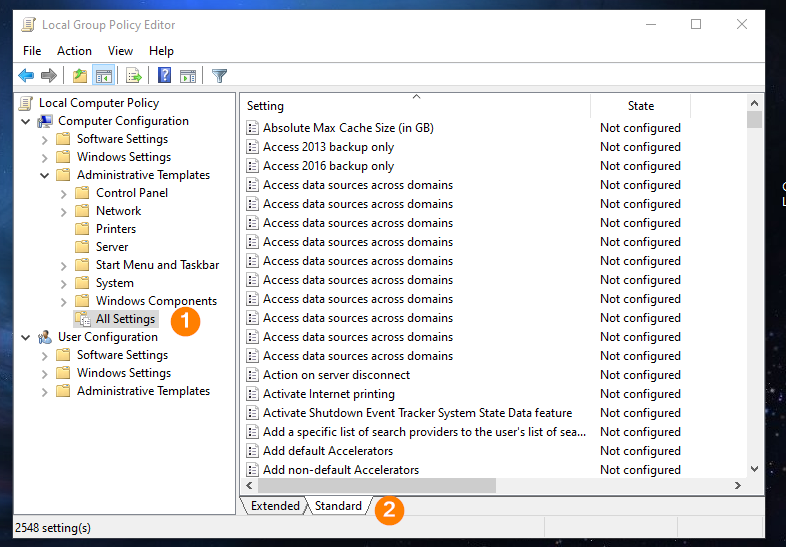Click the Printers folder icon
This screenshot has width=786, height=547.
pyautogui.click(x=82, y=229)
